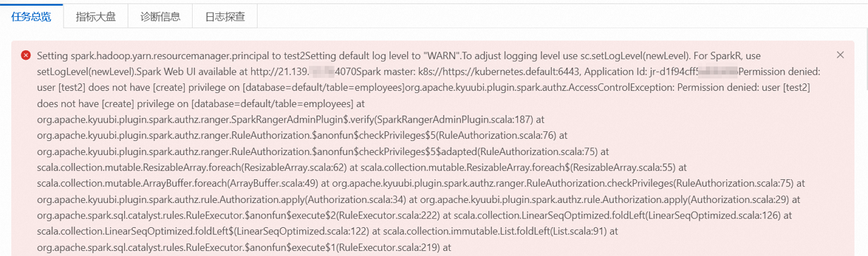Switch to the 任务总览 tab
The image size is (868, 256).
[32, 16]
